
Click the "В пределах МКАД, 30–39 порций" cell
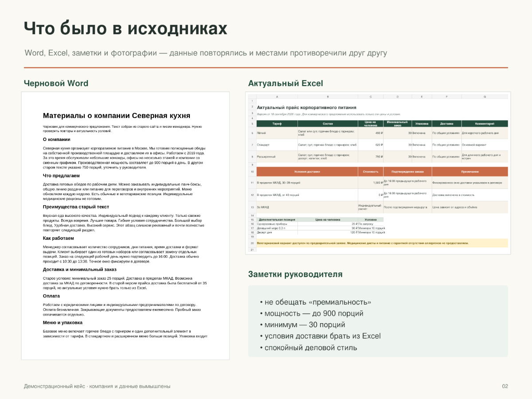point(307,182)
